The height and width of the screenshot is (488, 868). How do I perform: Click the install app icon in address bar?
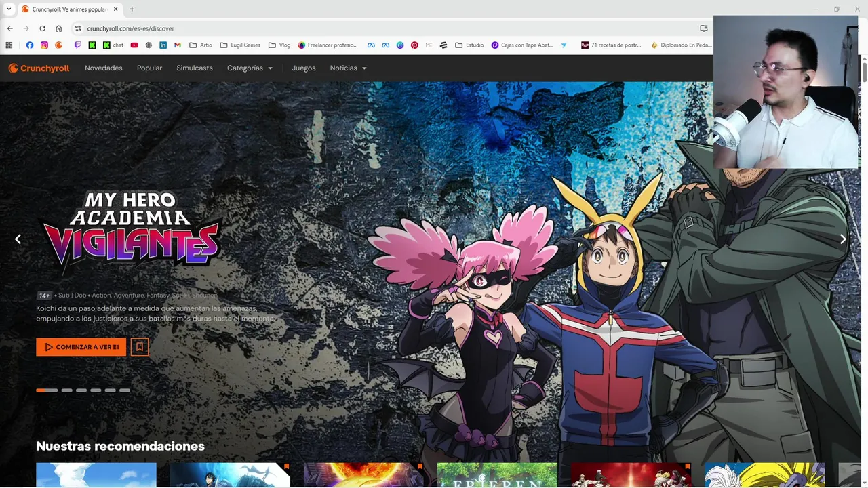tap(703, 28)
